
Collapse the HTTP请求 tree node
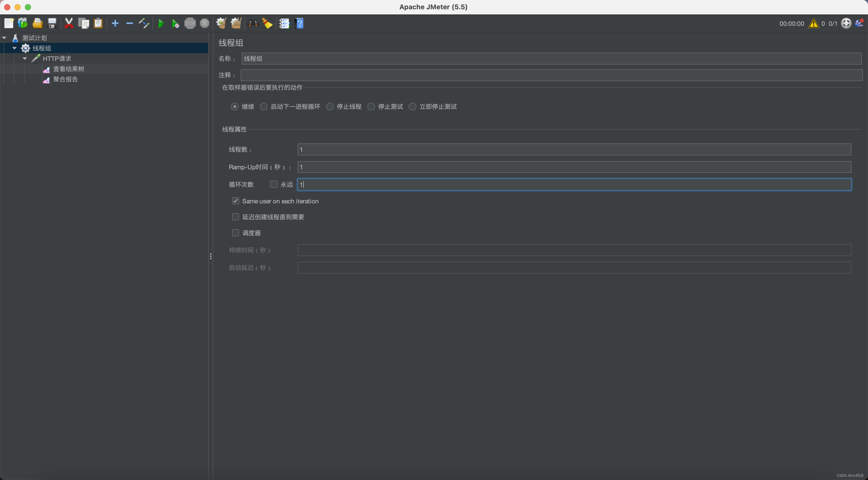pos(25,58)
